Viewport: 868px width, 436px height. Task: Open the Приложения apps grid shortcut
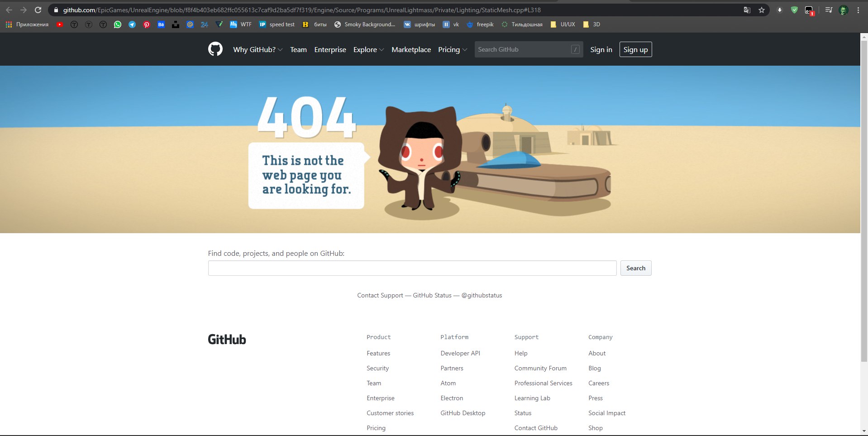pyautogui.click(x=27, y=24)
